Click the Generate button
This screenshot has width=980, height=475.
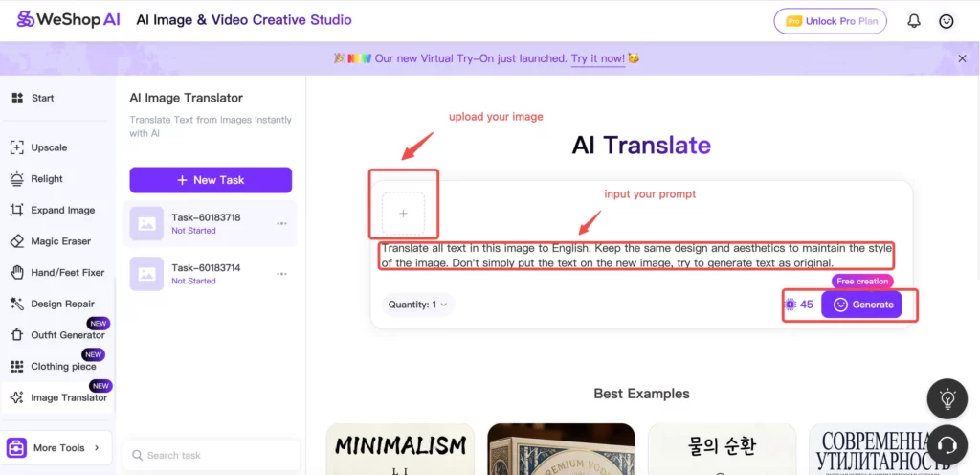click(861, 305)
